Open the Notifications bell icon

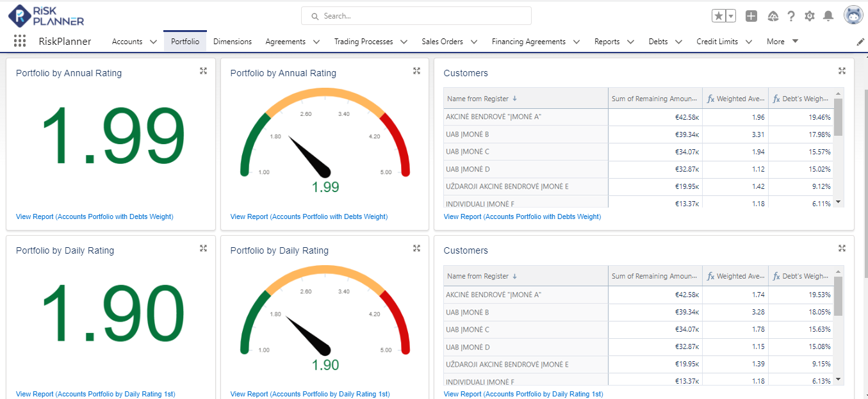point(828,16)
